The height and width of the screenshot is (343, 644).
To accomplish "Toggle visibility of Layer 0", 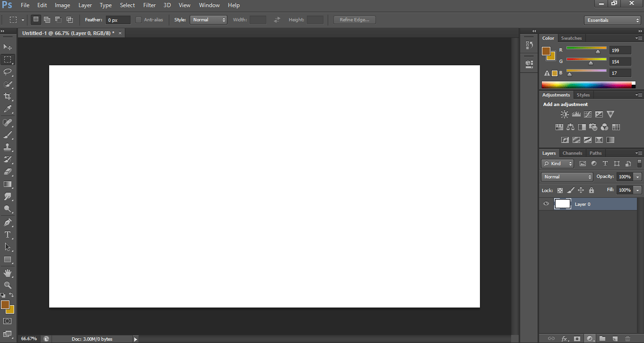I will tap(546, 203).
